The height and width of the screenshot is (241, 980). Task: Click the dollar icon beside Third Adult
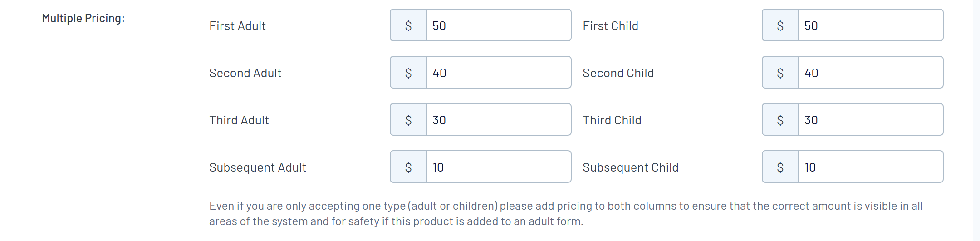coord(408,120)
